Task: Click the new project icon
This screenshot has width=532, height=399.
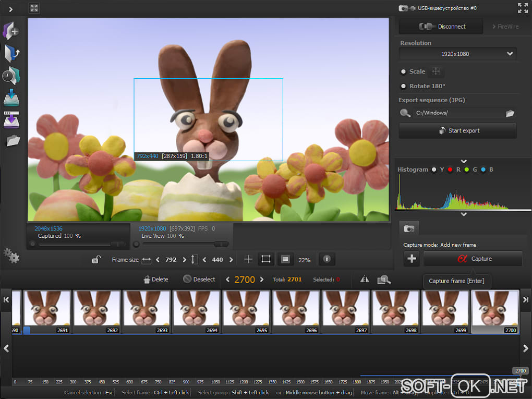Action: tap(11, 31)
